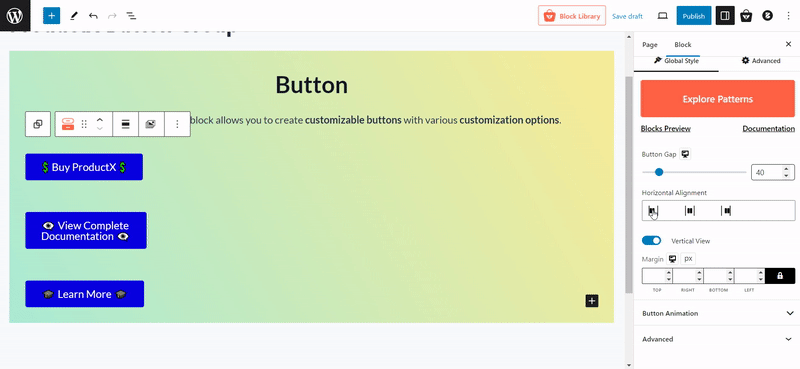Switch to the Page tab
Image resolution: width=800 pixels, height=369 pixels.
(x=649, y=45)
